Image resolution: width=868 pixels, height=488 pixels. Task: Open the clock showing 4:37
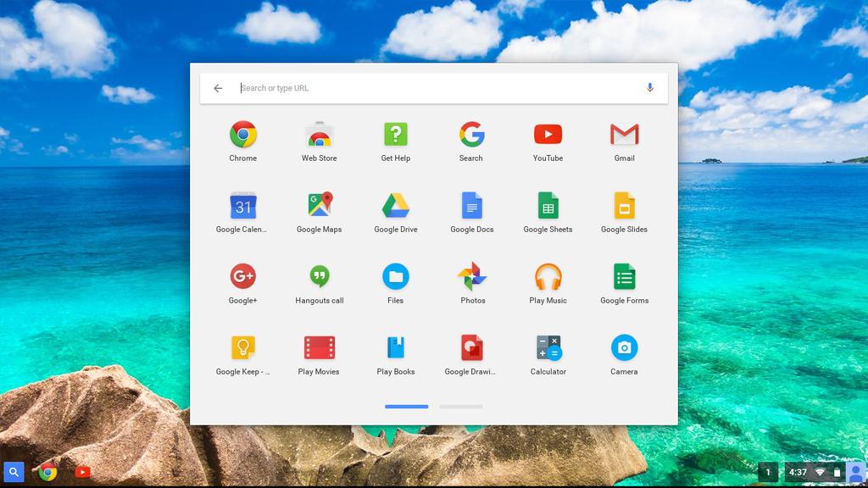point(798,472)
